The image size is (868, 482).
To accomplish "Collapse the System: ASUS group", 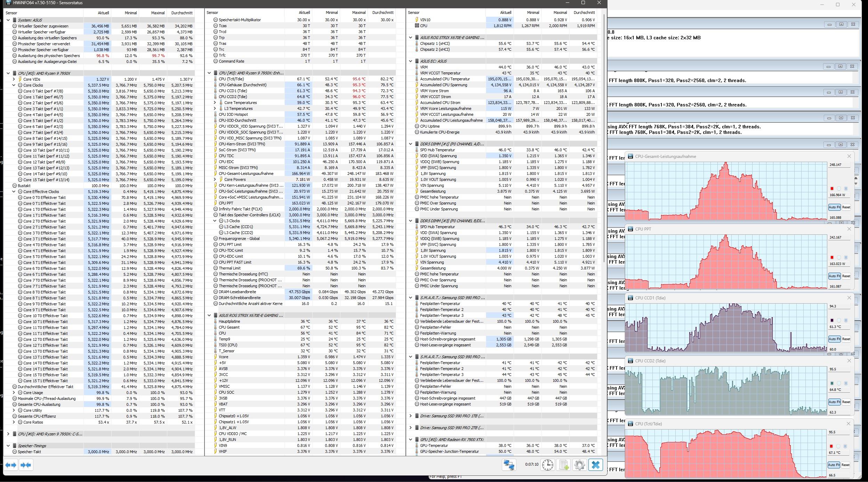I will pos(8,20).
